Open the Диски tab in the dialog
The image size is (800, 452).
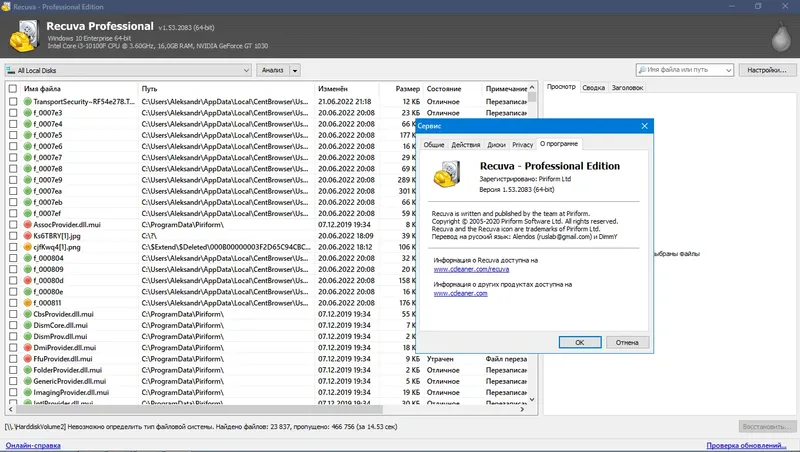(496, 145)
